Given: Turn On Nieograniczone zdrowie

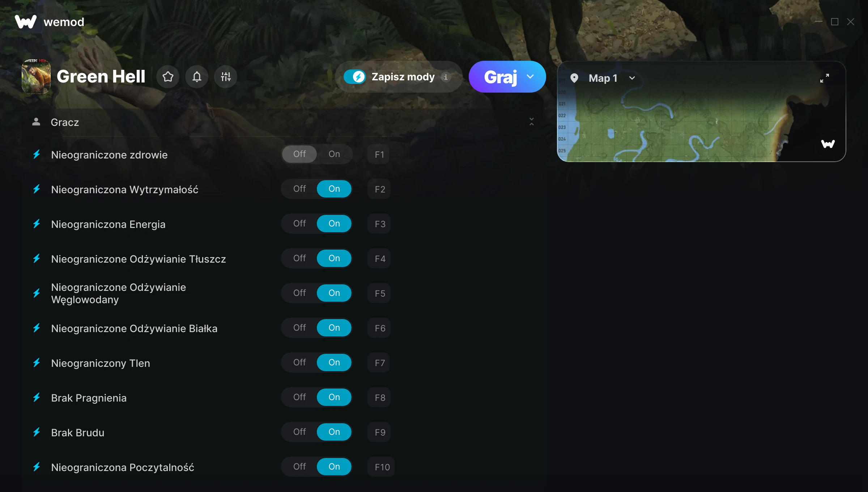Looking at the screenshot, I should (x=334, y=154).
